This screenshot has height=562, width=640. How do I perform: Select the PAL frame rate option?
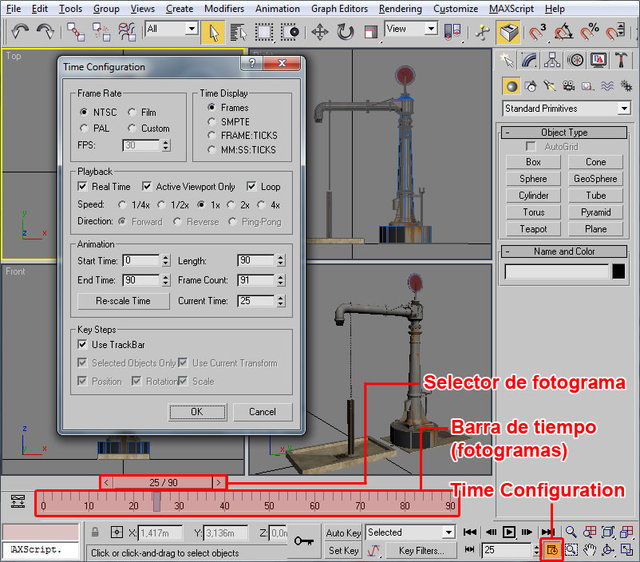tap(84, 129)
